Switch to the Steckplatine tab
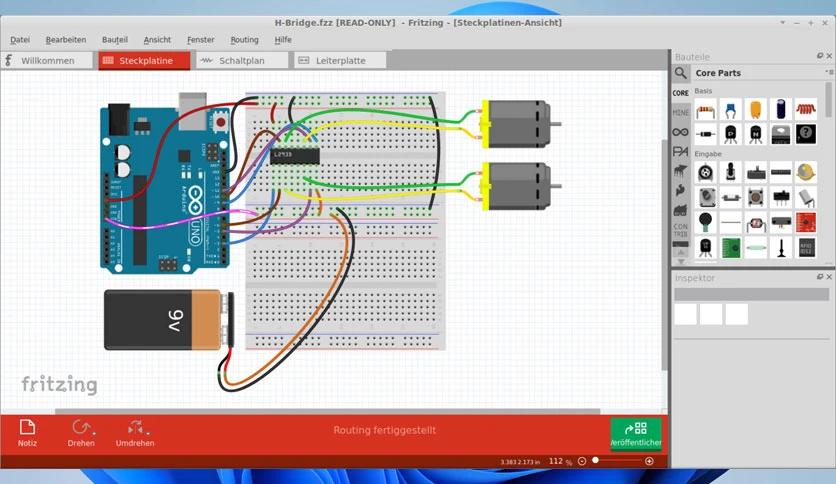The image size is (836, 484). tap(144, 60)
